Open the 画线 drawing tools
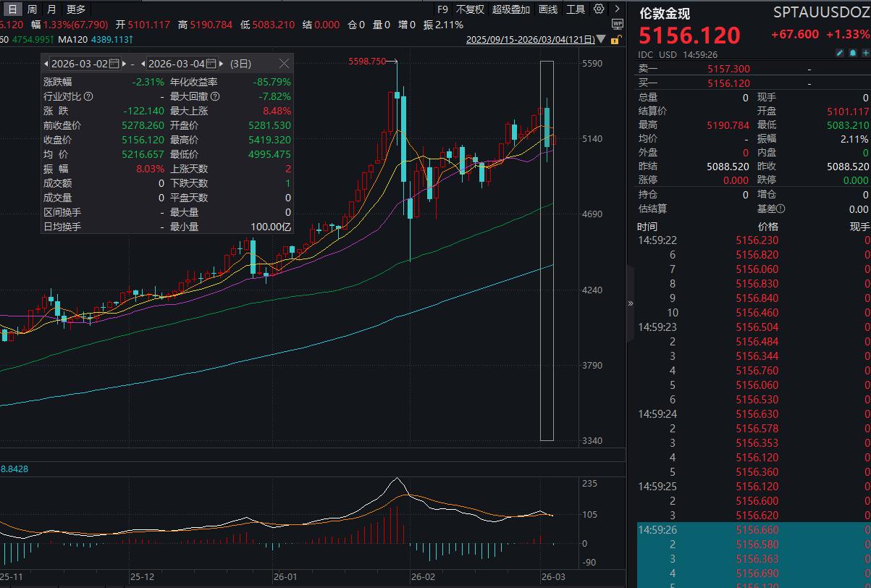 click(548, 9)
